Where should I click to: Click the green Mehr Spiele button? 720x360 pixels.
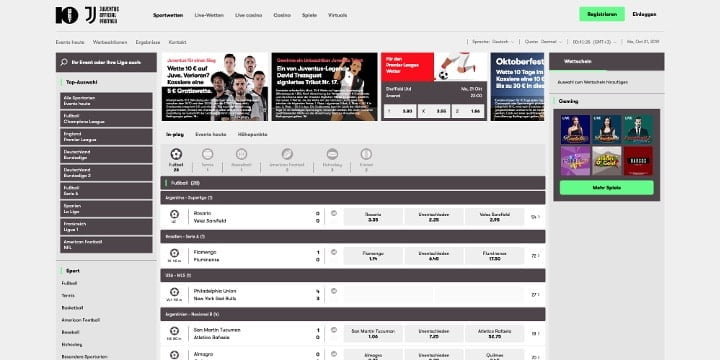[606, 187]
